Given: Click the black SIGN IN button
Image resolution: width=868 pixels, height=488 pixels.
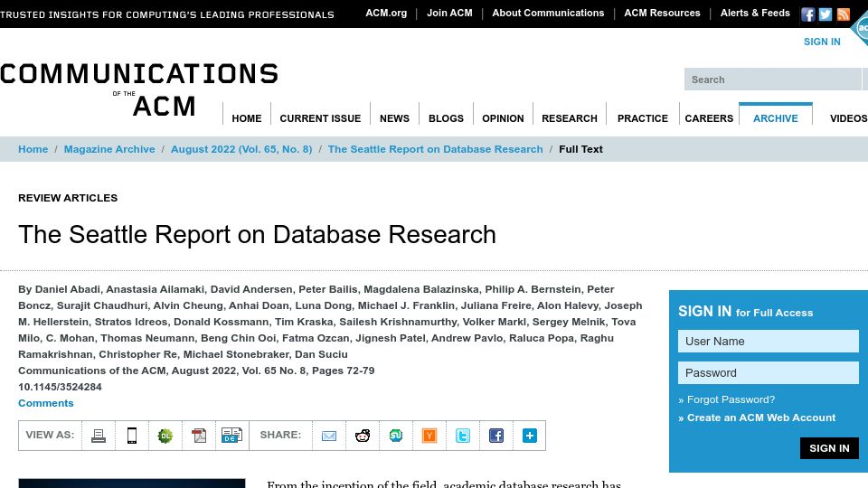Looking at the screenshot, I should click(829, 448).
